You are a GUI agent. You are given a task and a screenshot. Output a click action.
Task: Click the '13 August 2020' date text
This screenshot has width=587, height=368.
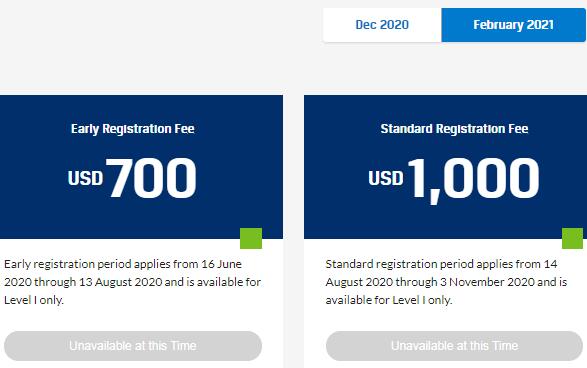coord(120,282)
